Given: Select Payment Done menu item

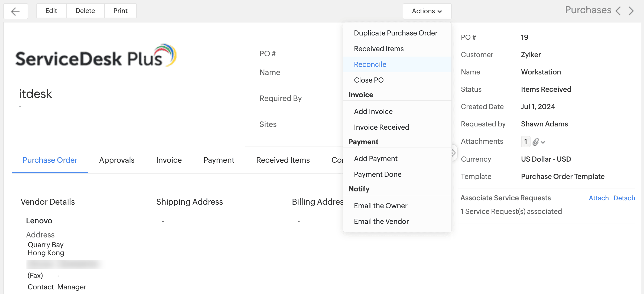Looking at the screenshot, I should click(x=378, y=174).
